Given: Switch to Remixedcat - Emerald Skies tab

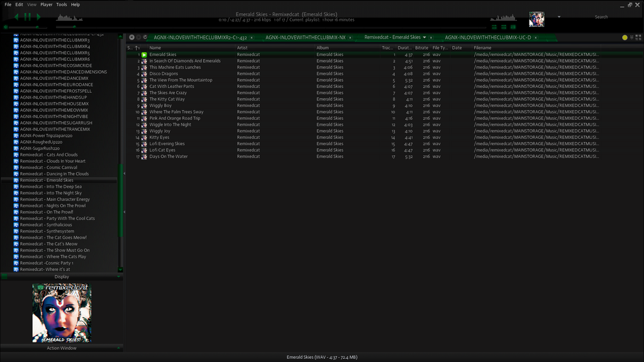Looking at the screenshot, I should point(392,37).
